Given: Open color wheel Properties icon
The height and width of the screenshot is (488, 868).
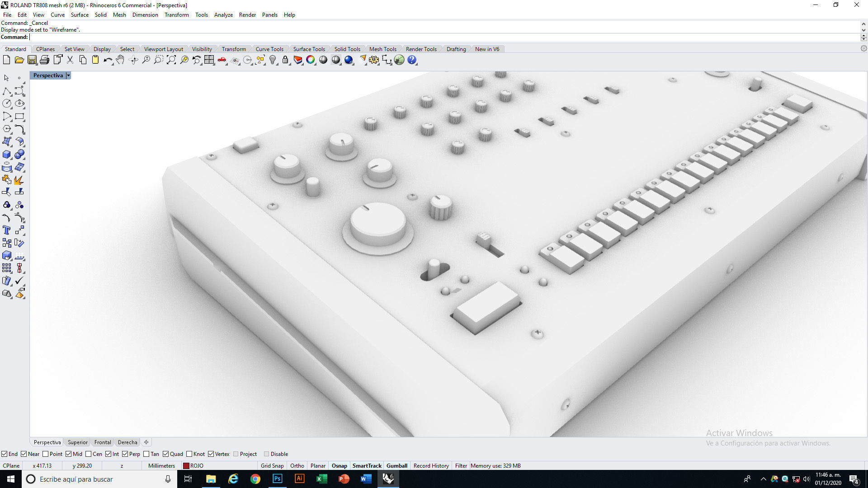Looking at the screenshot, I should (311, 60).
